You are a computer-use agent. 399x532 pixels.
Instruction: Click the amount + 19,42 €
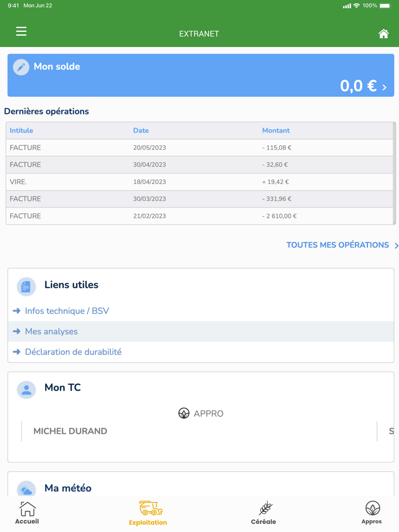tap(275, 182)
